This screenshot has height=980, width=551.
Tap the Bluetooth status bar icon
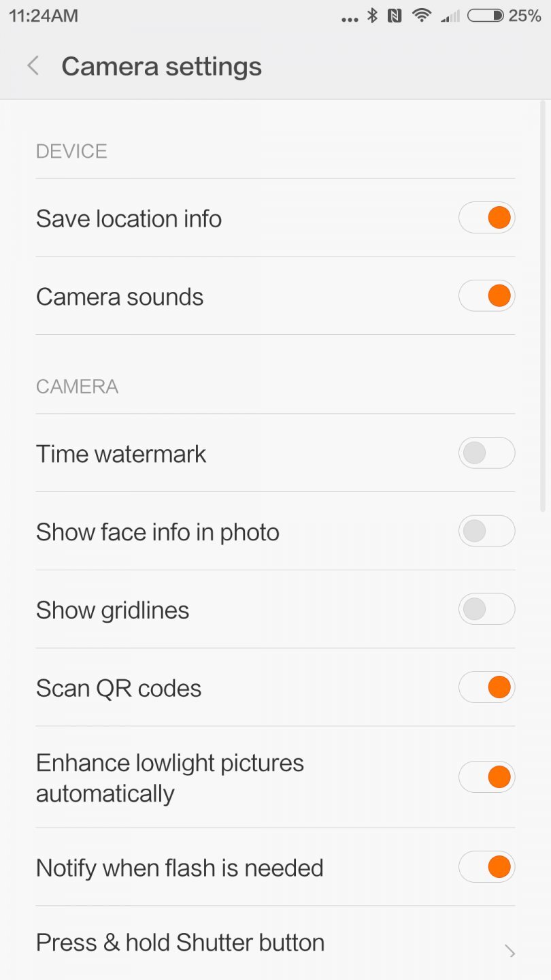click(x=372, y=16)
